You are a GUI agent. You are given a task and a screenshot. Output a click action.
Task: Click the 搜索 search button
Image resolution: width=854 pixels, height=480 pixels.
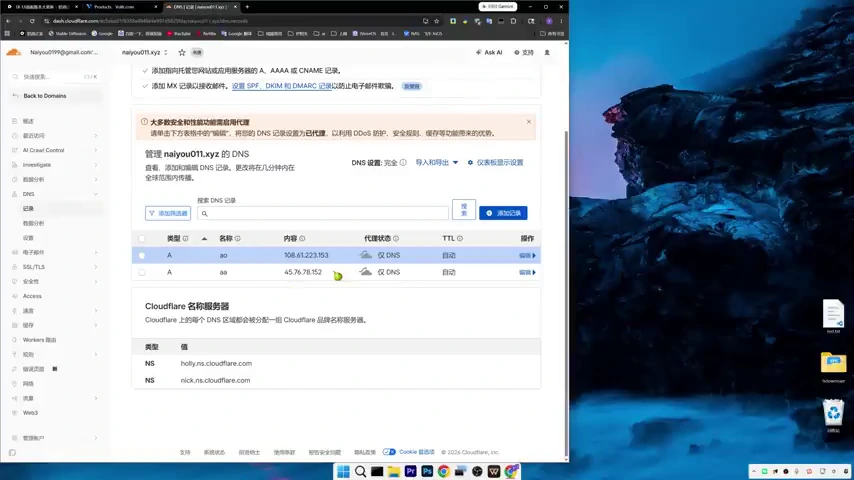pos(464,210)
